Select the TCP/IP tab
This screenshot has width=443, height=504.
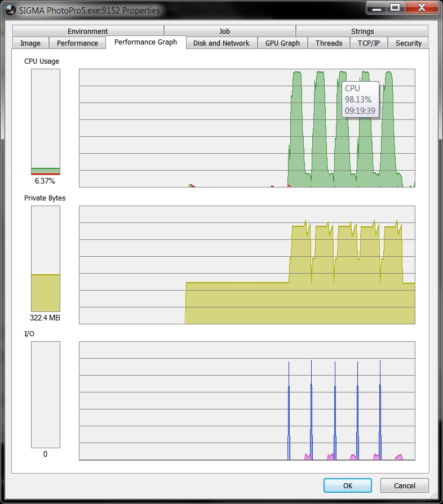[x=369, y=43]
